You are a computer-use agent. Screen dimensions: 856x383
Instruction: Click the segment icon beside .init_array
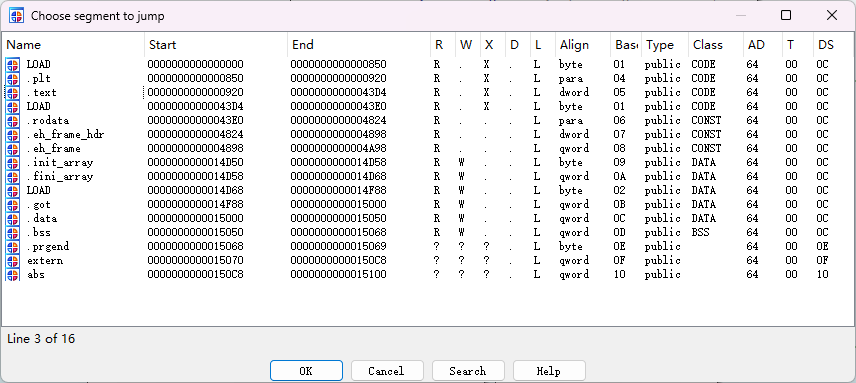coord(13,163)
